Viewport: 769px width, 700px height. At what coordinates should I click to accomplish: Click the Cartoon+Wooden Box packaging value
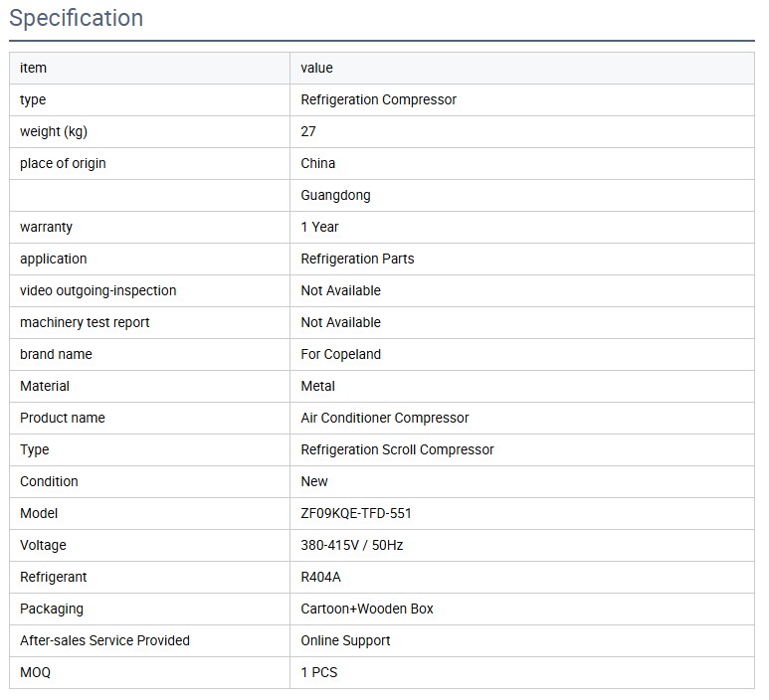tap(367, 609)
